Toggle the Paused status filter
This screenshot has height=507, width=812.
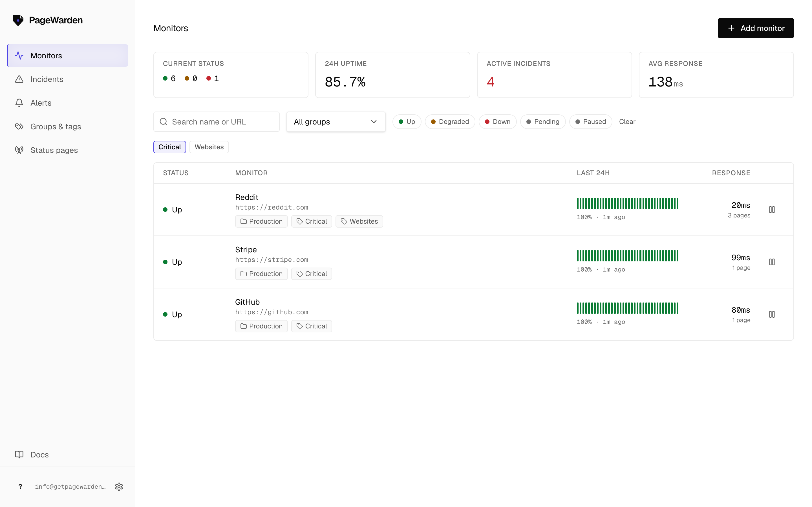pyautogui.click(x=590, y=122)
